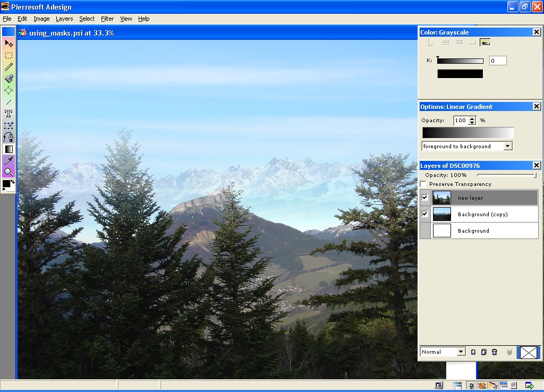
Task: Click the monitor icon in the status bar
Action: coord(439,386)
